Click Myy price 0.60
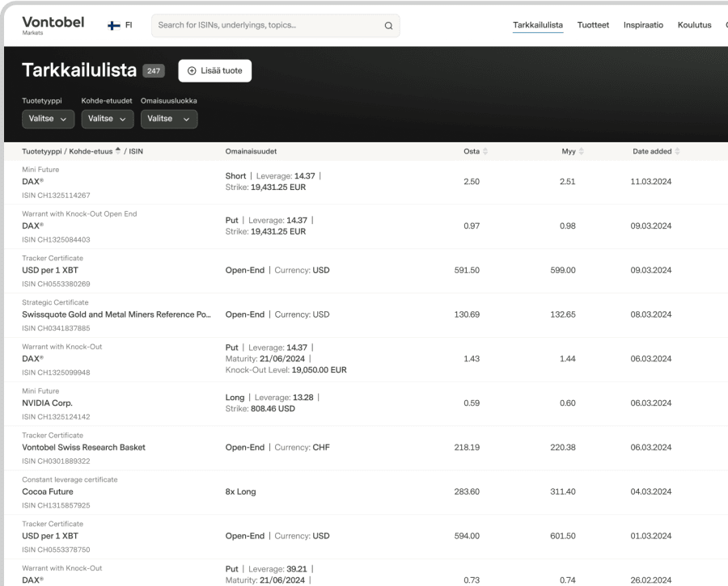 click(x=567, y=403)
